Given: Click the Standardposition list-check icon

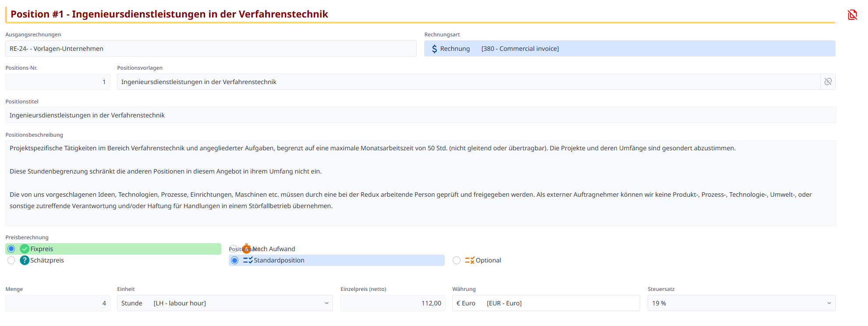Looking at the screenshot, I should click(x=248, y=260).
